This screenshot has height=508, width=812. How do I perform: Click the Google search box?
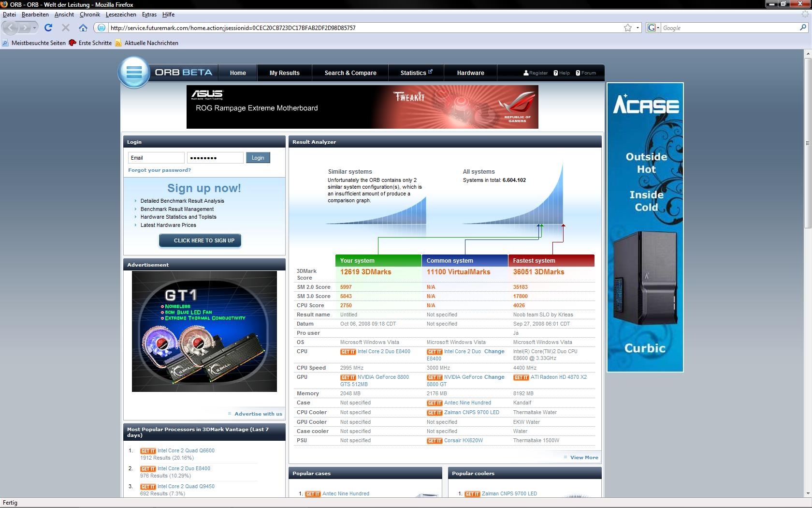pyautogui.click(x=730, y=28)
